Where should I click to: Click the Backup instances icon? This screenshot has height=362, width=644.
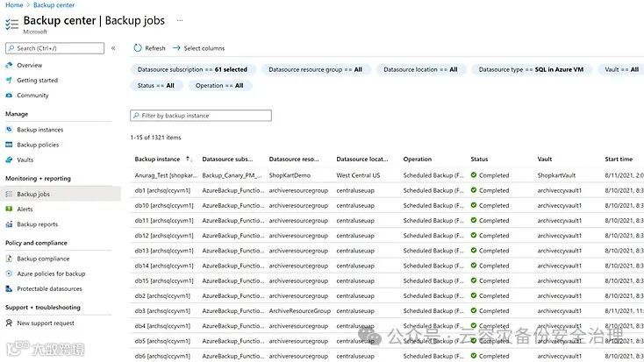(9, 130)
